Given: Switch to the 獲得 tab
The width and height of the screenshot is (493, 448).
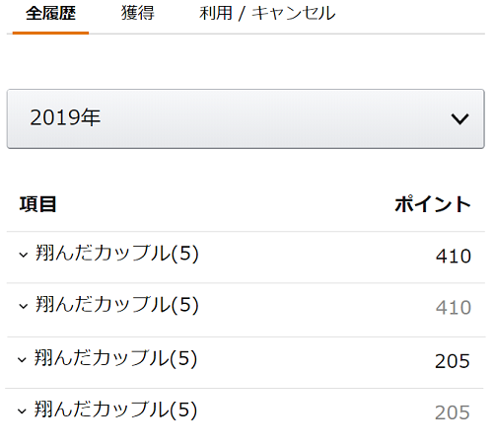Looking at the screenshot, I should [137, 14].
